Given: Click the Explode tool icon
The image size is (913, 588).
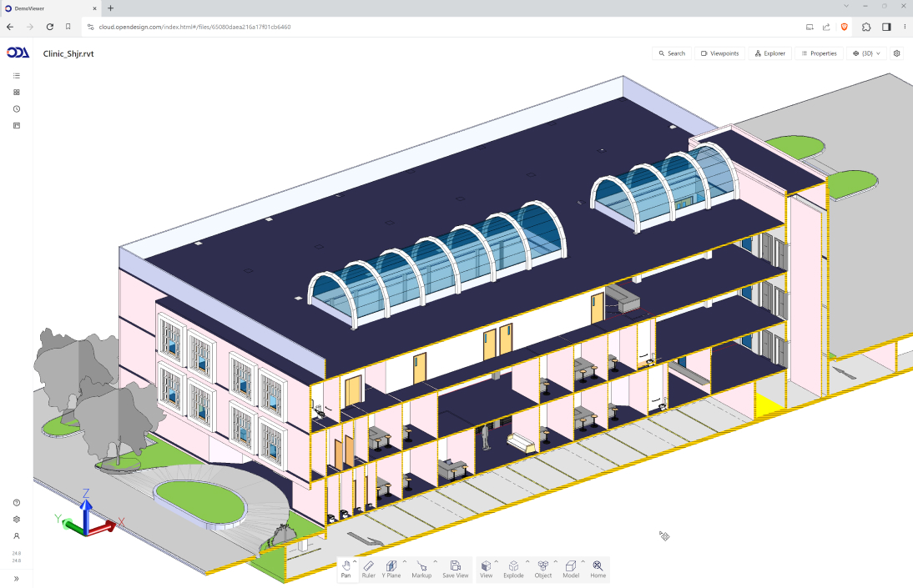Looking at the screenshot, I should (x=513, y=569).
